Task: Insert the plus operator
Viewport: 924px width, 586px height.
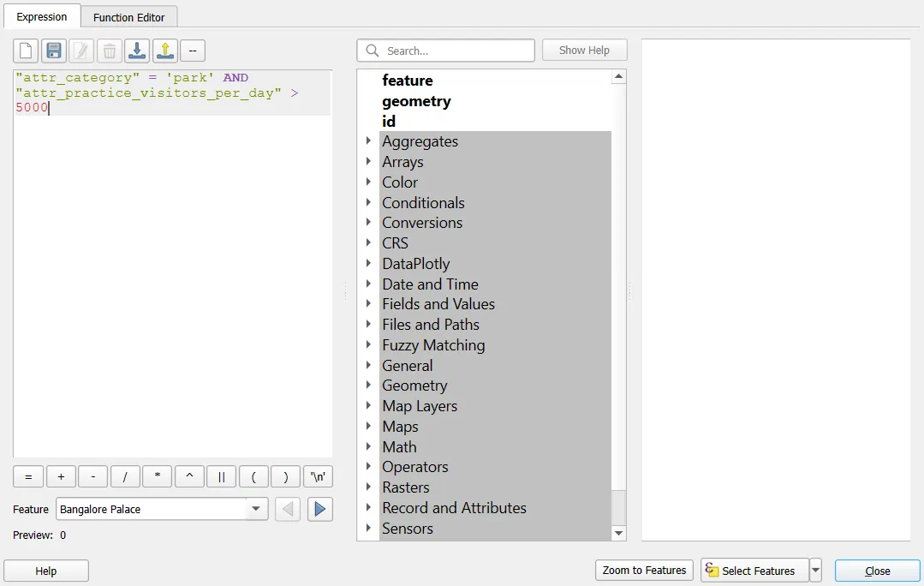Action: click(x=61, y=477)
